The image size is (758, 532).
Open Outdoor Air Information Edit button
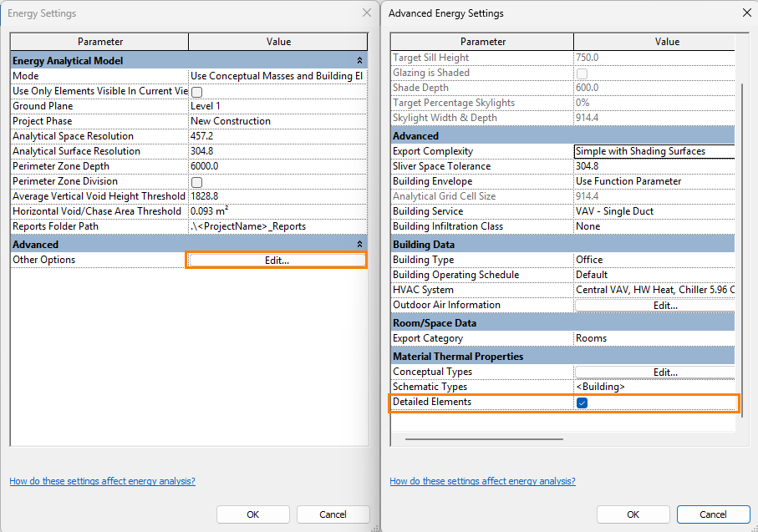pyautogui.click(x=664, y=306)
